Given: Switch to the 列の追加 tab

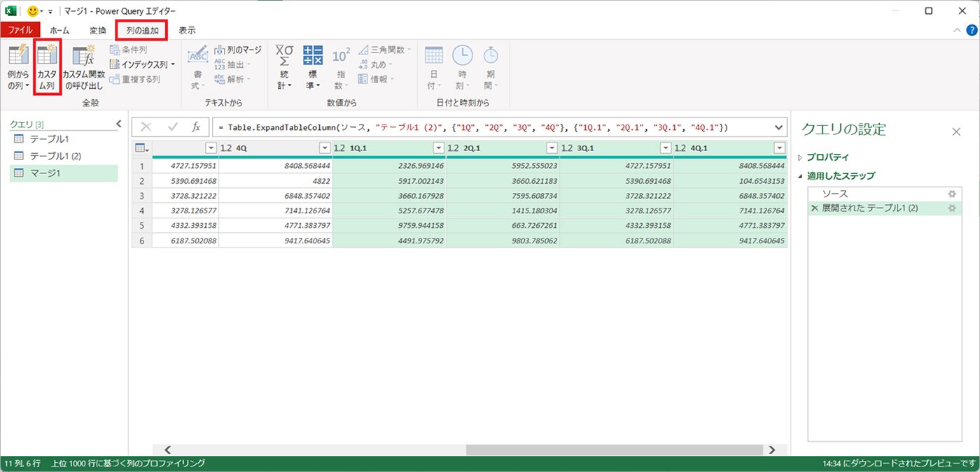Looking at the screenshot, I should [x=142, y=30].
